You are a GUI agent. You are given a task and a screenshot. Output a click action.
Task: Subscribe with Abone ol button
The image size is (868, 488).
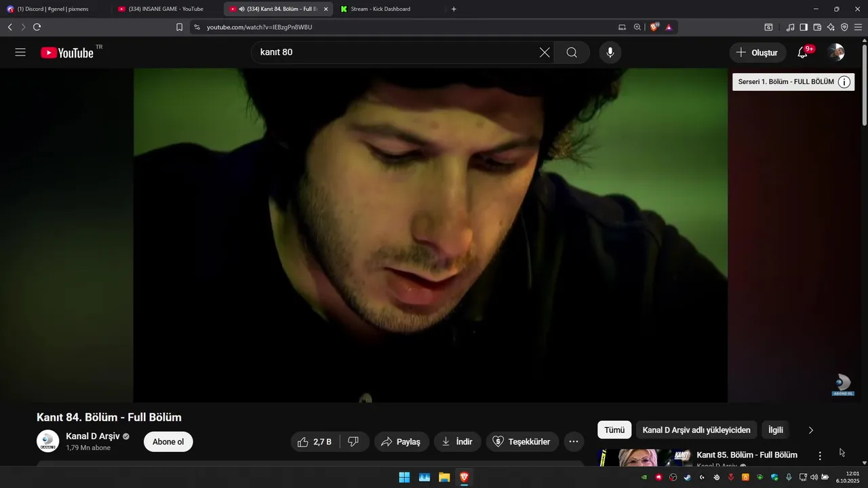[x=168, y=442]
